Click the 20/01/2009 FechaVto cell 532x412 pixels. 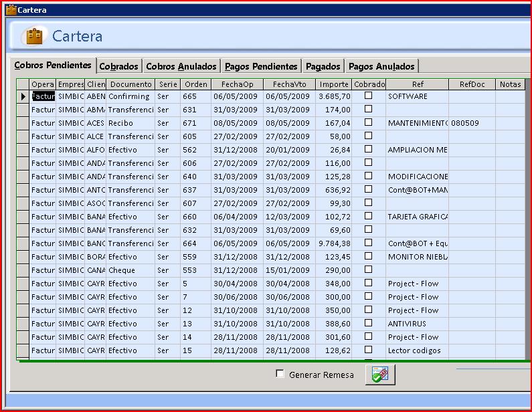pos(289,150)
